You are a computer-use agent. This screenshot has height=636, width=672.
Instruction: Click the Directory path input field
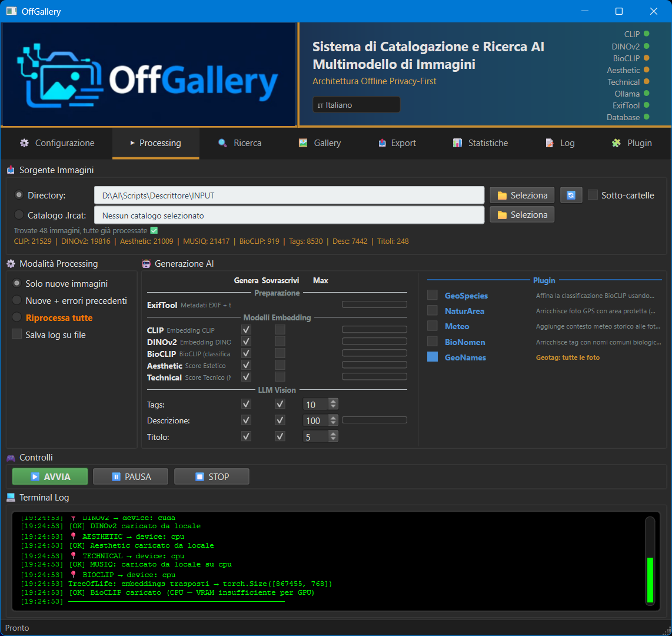(290, 196)
